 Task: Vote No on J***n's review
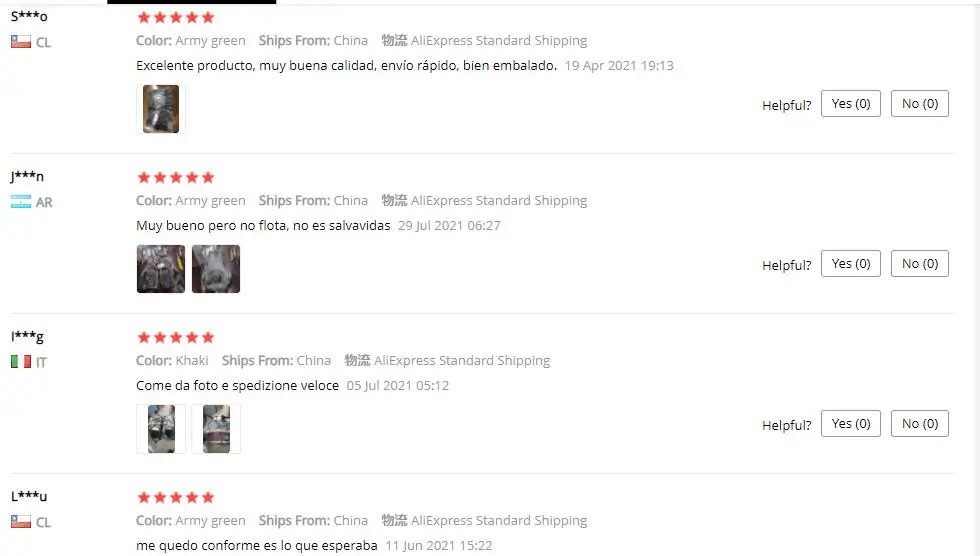pyautogui.click(x=919, y=264)
